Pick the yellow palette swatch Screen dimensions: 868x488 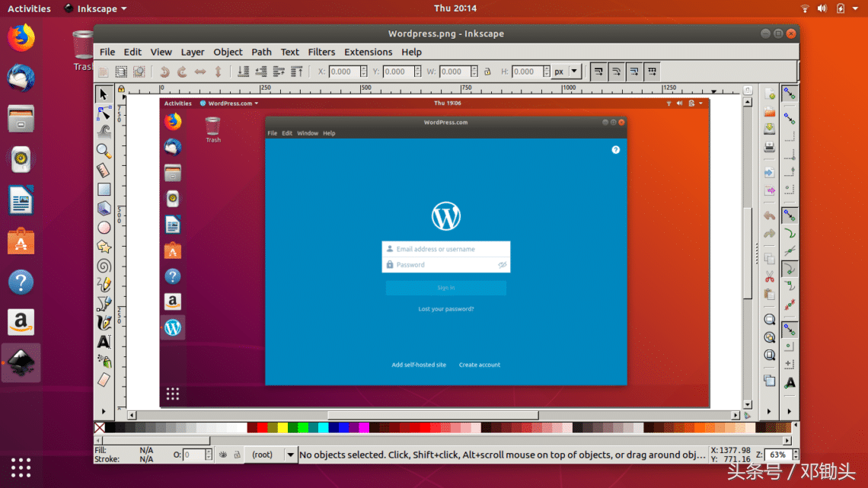click(x=283, y=428)
